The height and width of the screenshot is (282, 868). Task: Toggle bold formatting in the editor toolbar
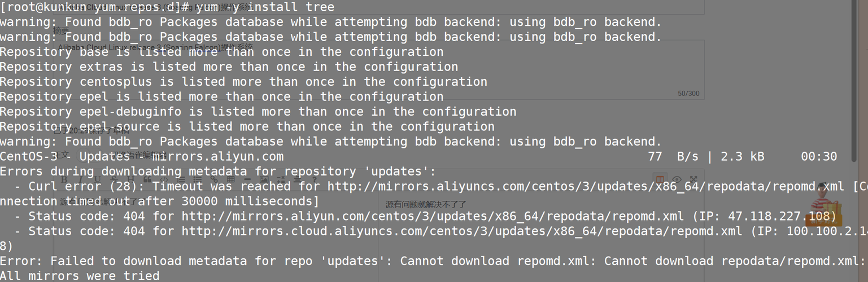click(64, 180)
